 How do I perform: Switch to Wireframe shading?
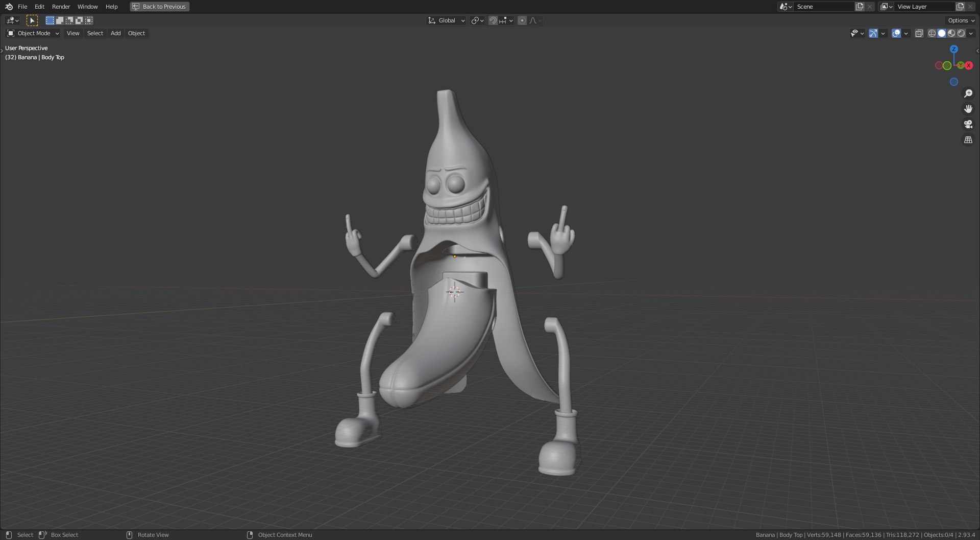pos(932,33)
